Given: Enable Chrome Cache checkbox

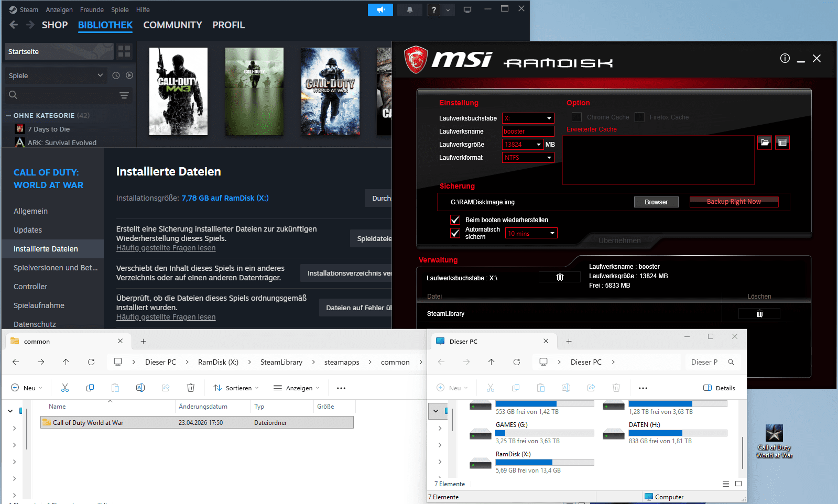Looking at the screenshot, I should tap(576, 117).
